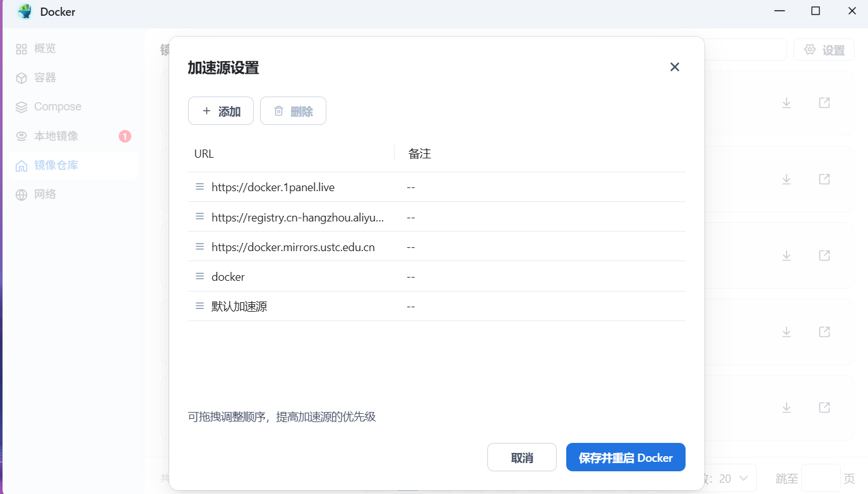
Task: Click the search field beside 设置
Action: 746,50
